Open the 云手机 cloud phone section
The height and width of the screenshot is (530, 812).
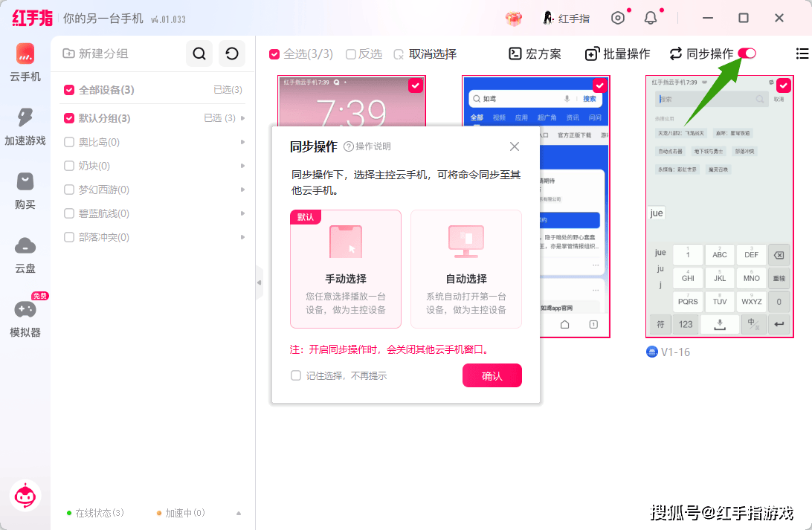25,62
